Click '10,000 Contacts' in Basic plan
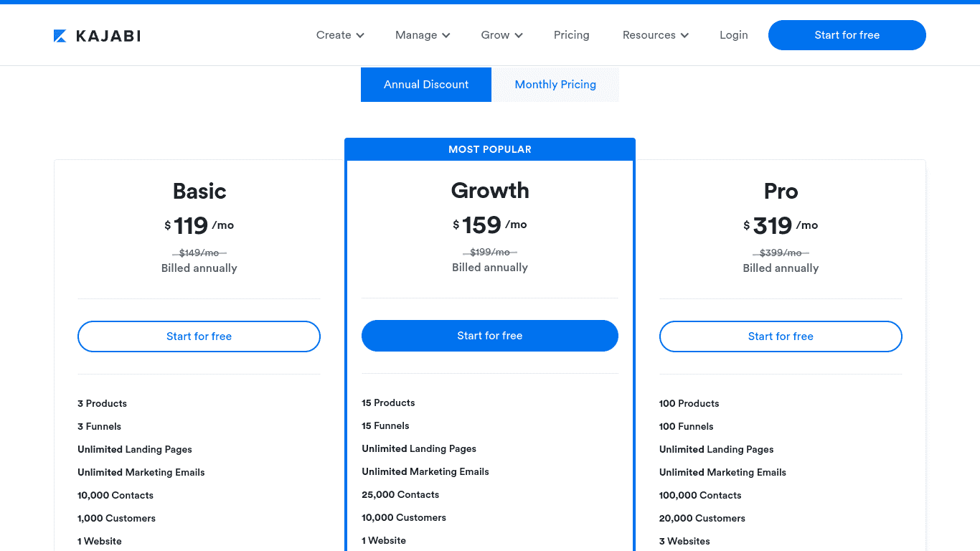 pyautogui.click(x=116, y=495)
